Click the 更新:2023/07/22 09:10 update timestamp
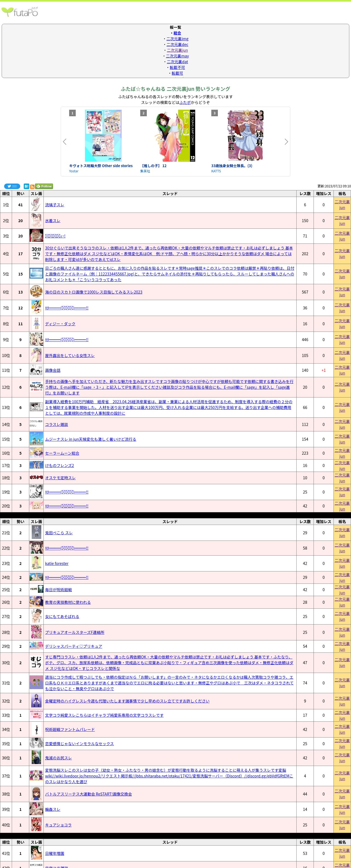351x868 pixels. coord(334,186)
